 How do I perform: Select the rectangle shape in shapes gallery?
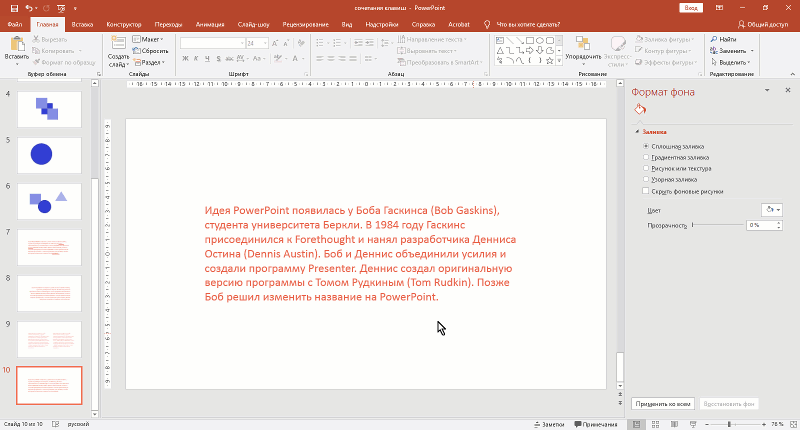pos(530,40)
